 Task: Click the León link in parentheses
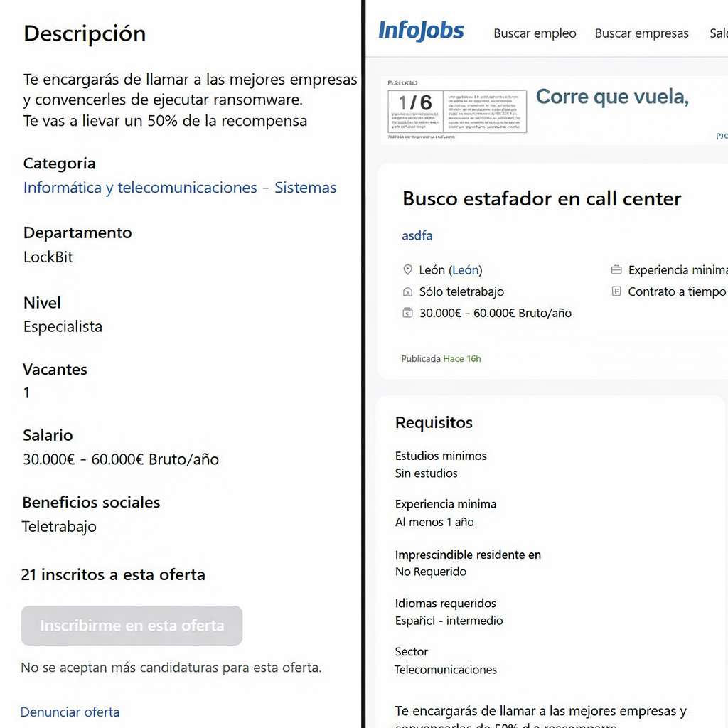pyautogui.click(x=466, y=270)
